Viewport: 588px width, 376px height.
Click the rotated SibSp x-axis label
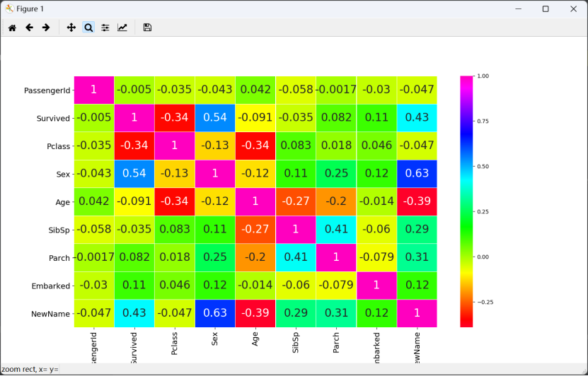[296, 343]
